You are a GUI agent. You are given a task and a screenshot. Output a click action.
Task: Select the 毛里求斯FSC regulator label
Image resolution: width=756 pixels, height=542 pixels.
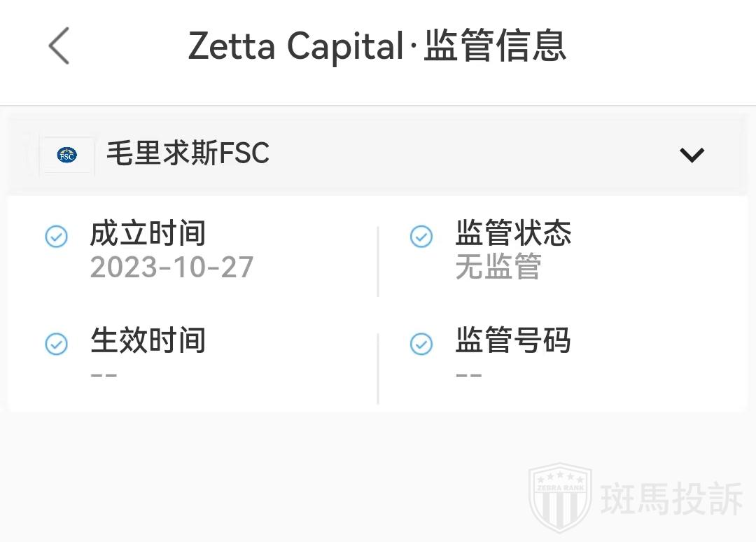pyautogui.click(x=188, y=153)
